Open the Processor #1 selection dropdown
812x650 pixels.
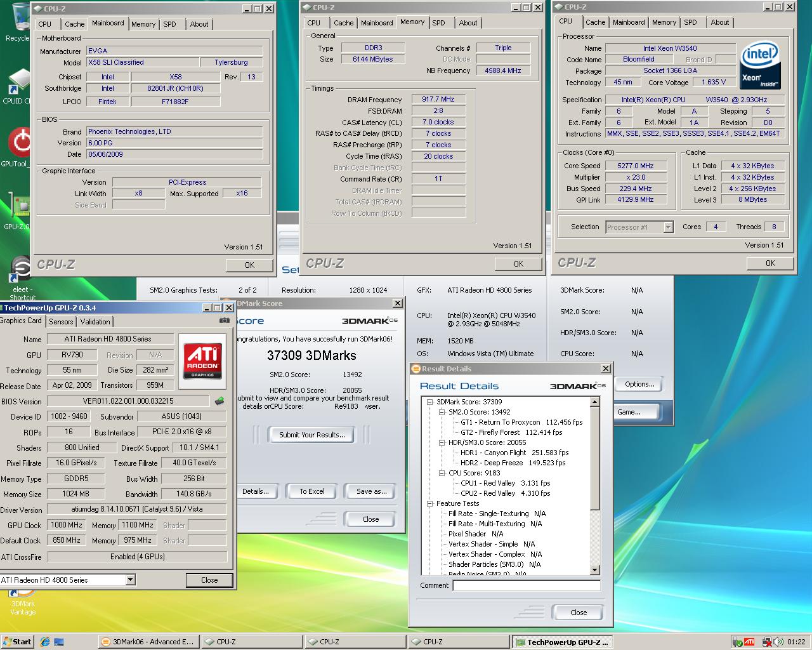[x=668, y=227]
